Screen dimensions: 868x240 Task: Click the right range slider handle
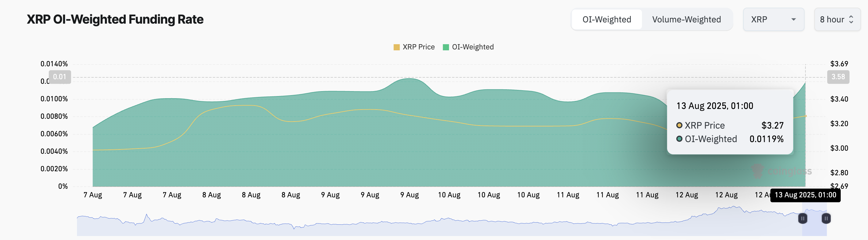coord(826,219)
